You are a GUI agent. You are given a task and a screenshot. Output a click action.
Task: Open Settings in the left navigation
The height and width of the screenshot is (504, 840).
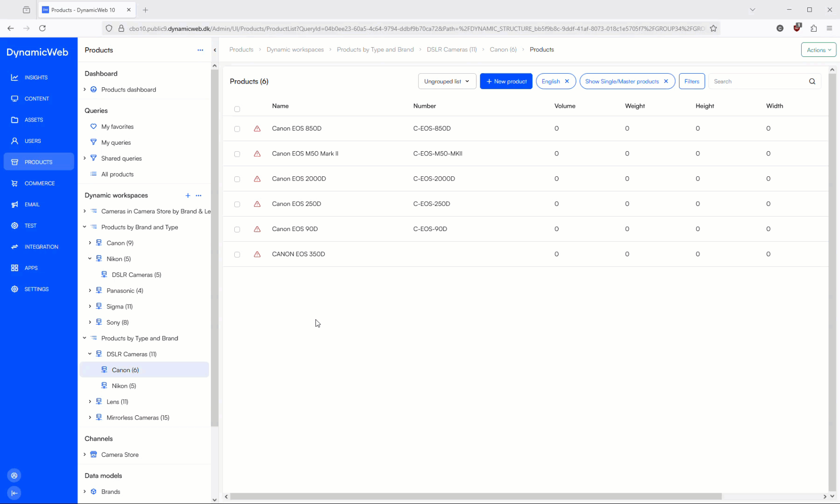36,289
